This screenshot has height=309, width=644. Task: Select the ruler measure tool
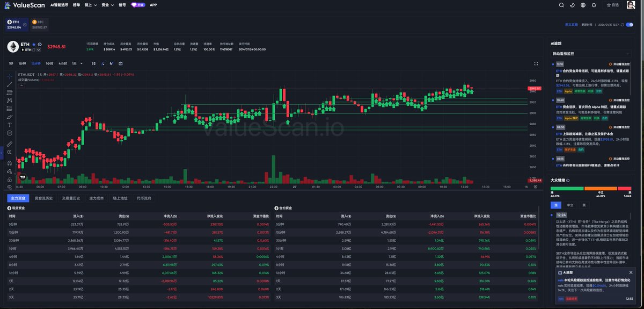tap(10, 143)
